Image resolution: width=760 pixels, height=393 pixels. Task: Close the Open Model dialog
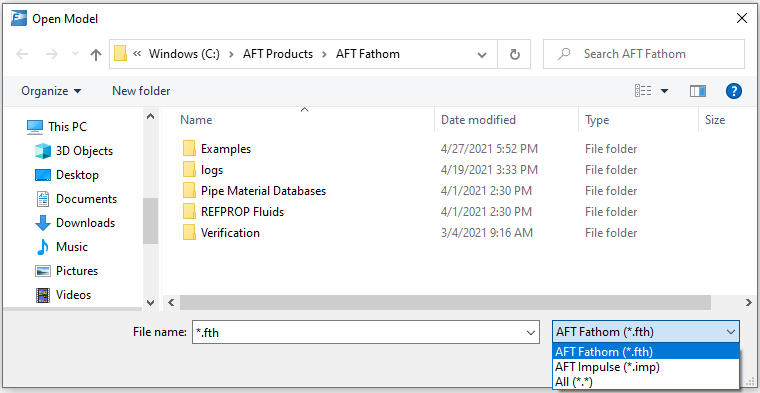coord(742,18)
